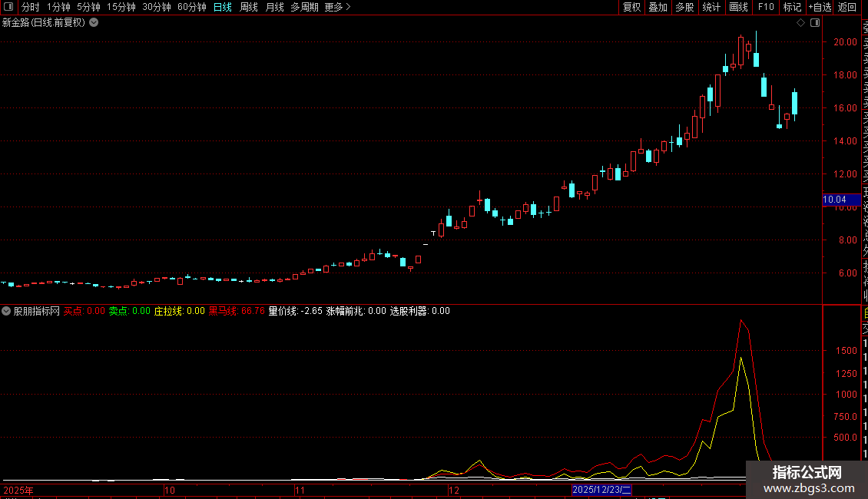Viewport: 868px width, 499px height.
Task: Click the 股朋指标网 indicator name
Action: tap(37, 311)
